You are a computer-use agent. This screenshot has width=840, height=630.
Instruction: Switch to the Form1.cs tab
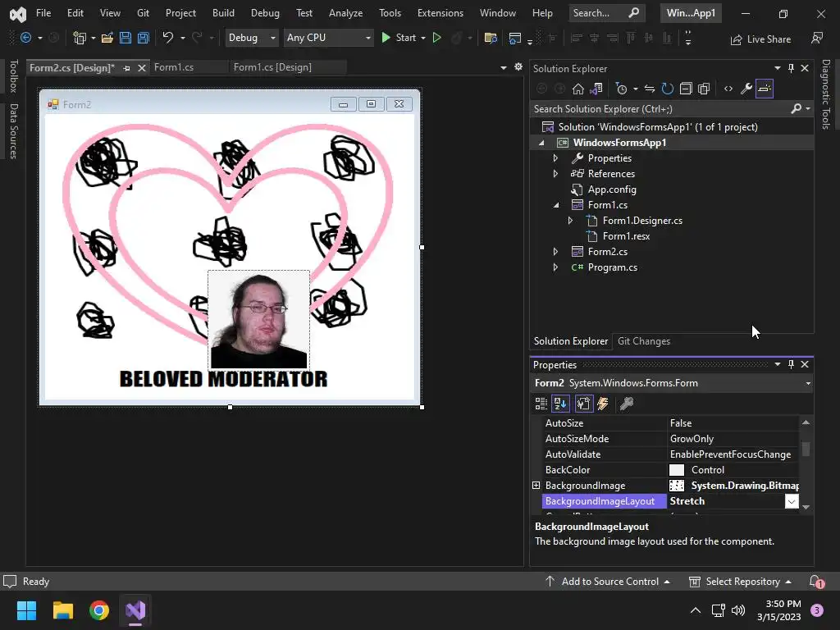coord(174,67)
